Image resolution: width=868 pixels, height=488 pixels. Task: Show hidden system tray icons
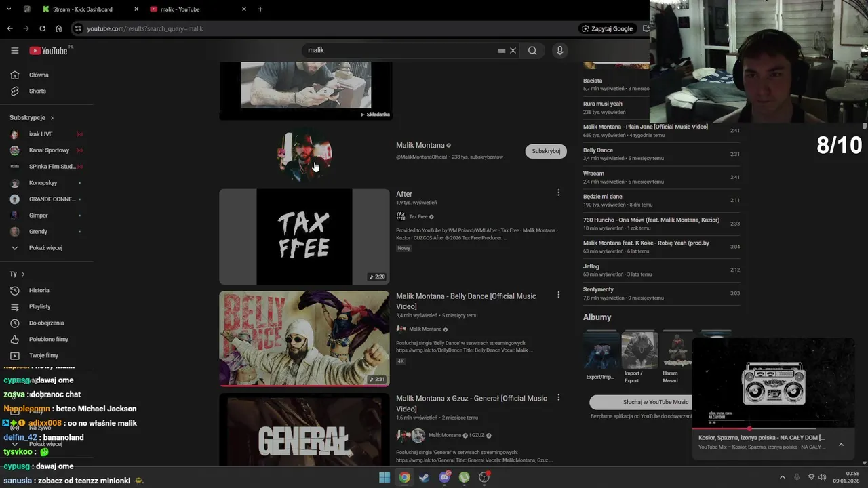pos(782,477)
